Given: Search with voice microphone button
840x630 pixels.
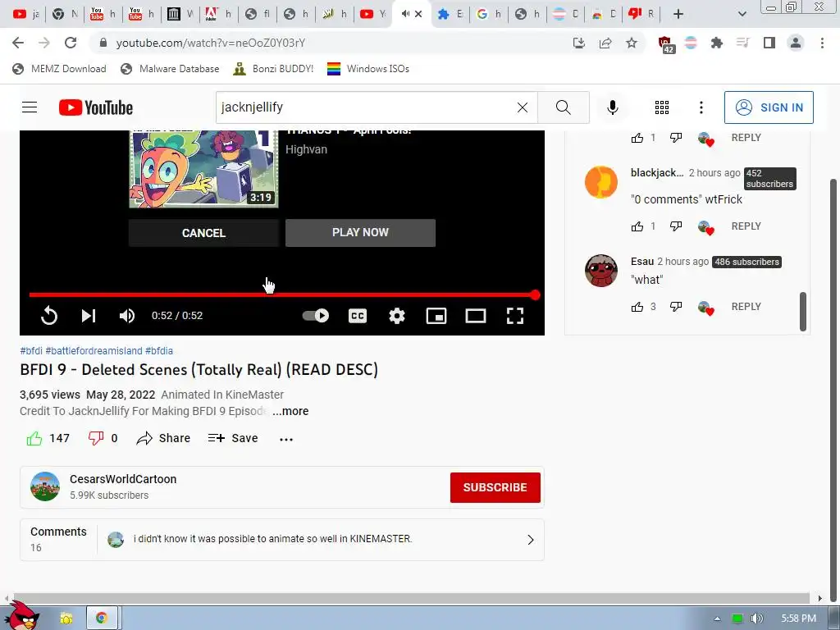Looking at the screenshot, I should 612,107.
